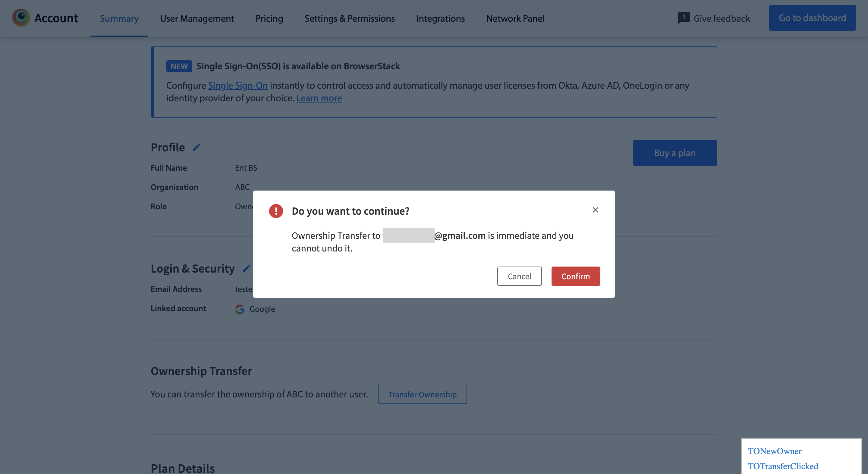Open the User Management tab
The width and height of the screenshot is (868, 474).
click(197, 18)
